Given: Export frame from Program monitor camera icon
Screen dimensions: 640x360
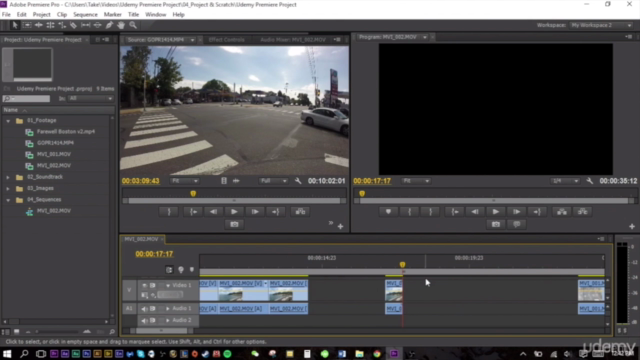Looking at the screenshot, I should point(496,224).
